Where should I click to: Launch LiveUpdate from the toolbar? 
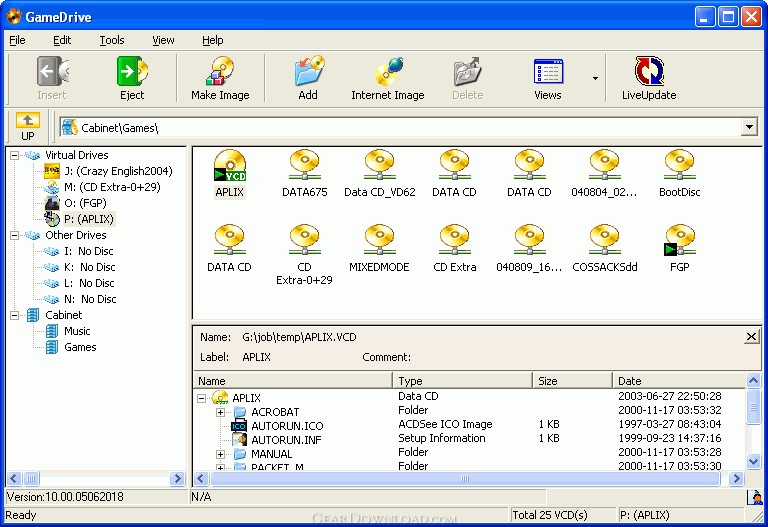(x=649, y=78)
